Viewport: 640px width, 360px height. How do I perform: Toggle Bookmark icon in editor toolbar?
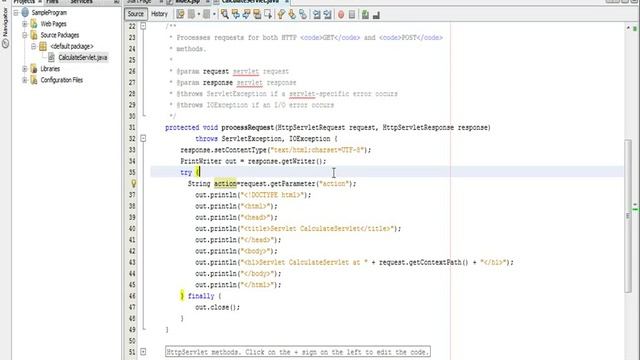tap(303, 14)
